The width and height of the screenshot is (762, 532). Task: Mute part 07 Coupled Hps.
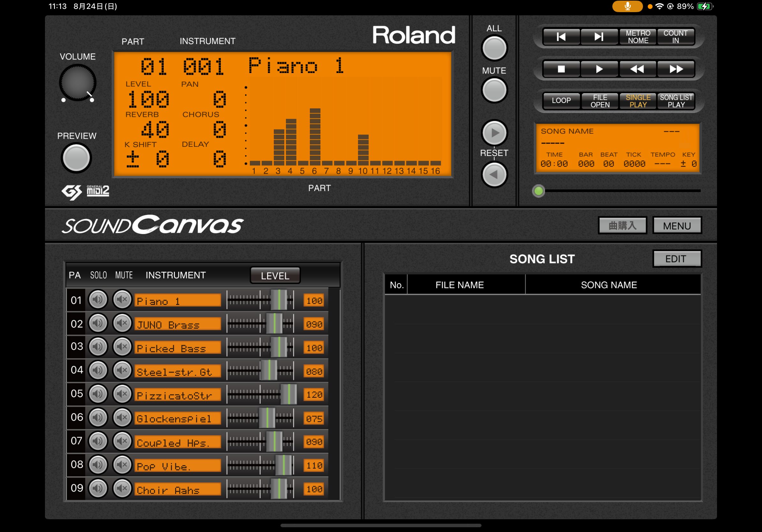(122, 441)
